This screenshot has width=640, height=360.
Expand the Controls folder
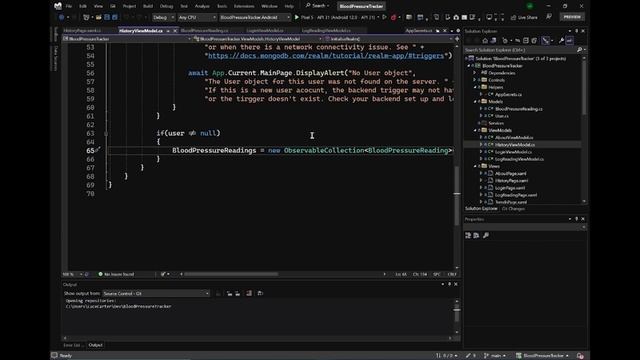475,80
